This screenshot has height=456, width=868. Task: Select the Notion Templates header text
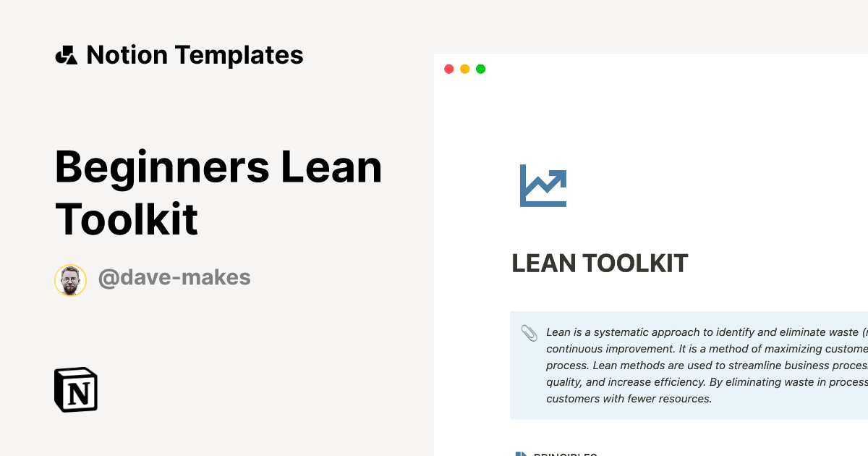click(x=195, y=54)
